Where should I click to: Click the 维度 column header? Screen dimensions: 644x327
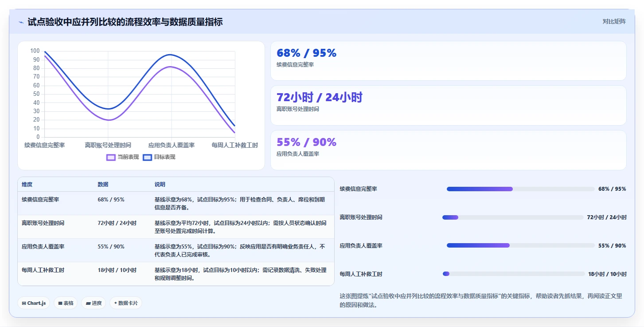point(27,185)
